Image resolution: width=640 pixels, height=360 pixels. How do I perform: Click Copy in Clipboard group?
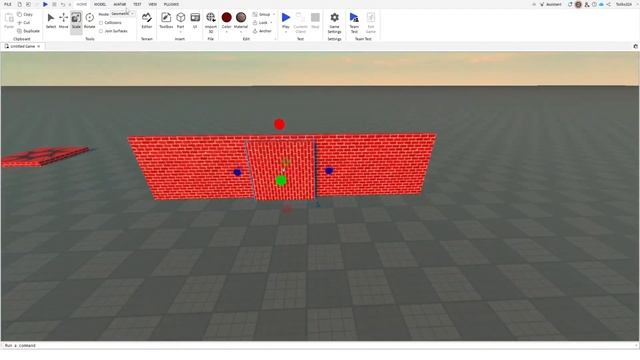point(24,14)
